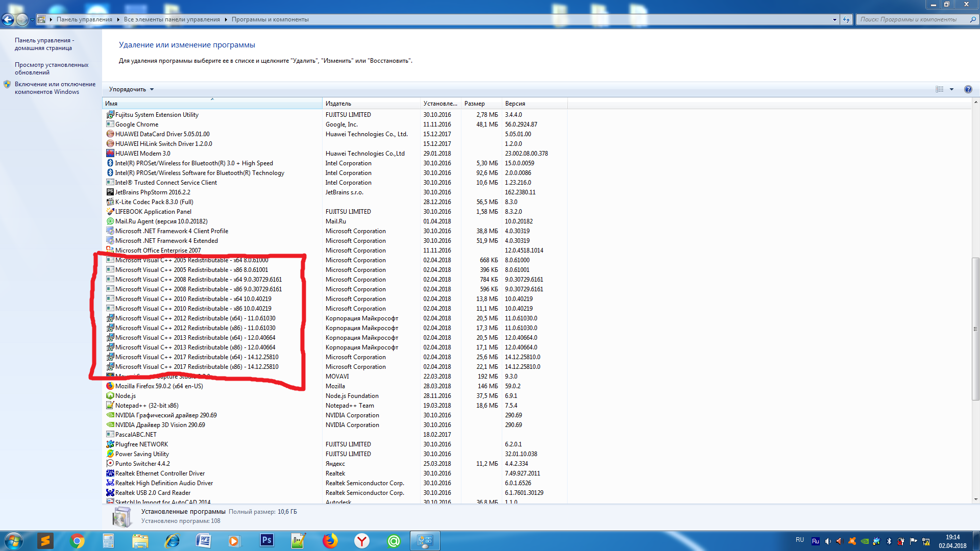This screenshot has height=551, width=980.
Task: Click the refresh button in address bar
Action: (846, 19)
